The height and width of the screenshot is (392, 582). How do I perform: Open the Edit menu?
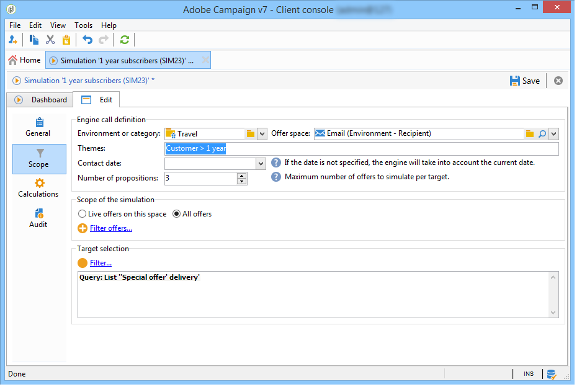[35, 25]
